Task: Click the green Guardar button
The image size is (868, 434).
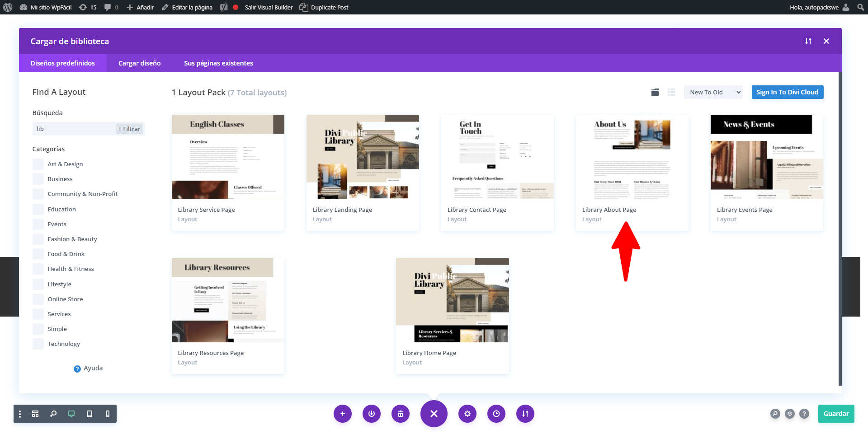Action: pyautogui.click(x=836, y=414)
